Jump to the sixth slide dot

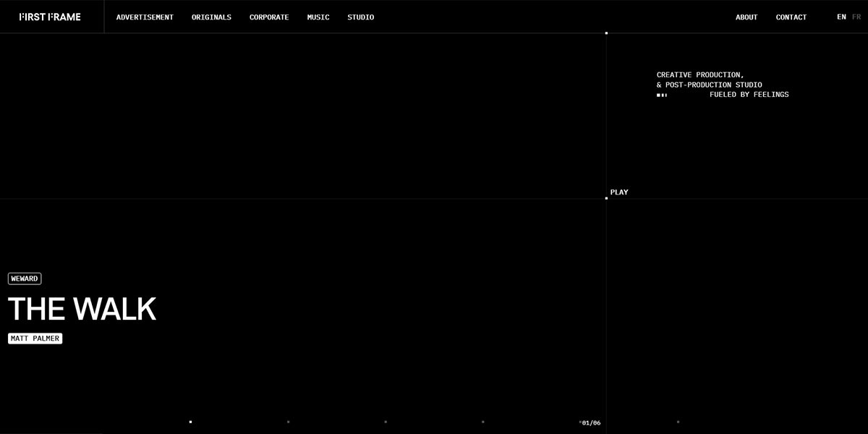[678, 422]
